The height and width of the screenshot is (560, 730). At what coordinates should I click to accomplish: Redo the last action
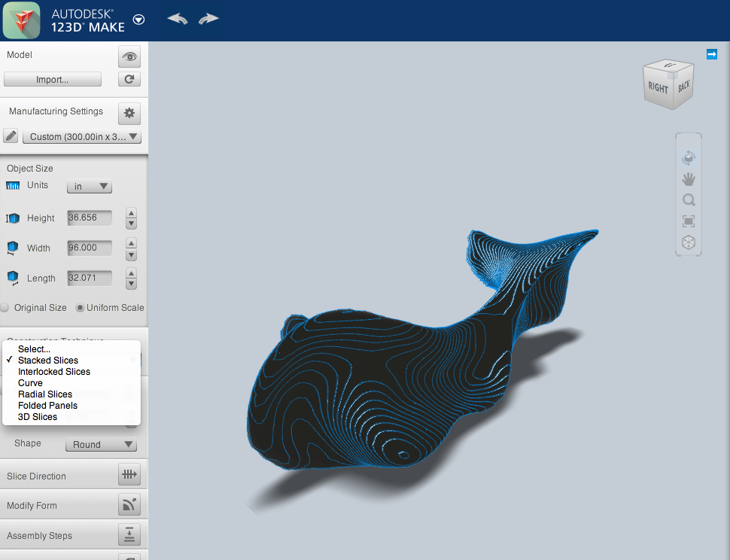208,19
